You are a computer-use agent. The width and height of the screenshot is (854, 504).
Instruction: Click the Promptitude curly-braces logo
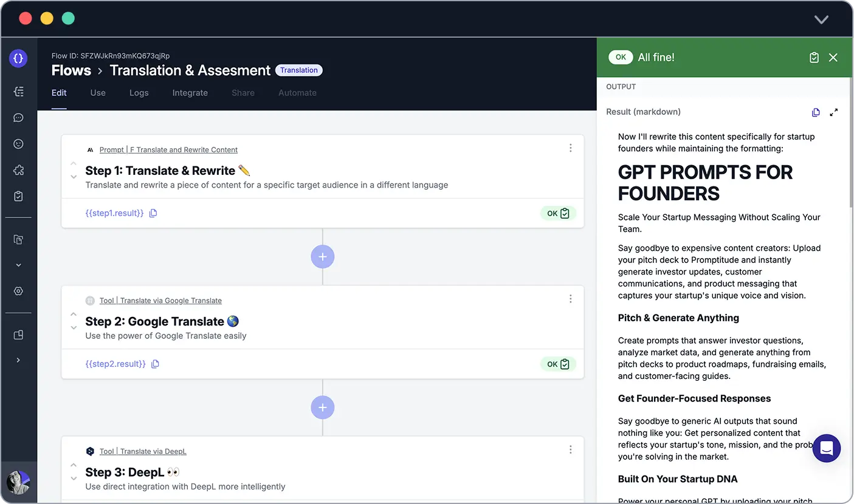pyautogui.click(x=18, y=58)
